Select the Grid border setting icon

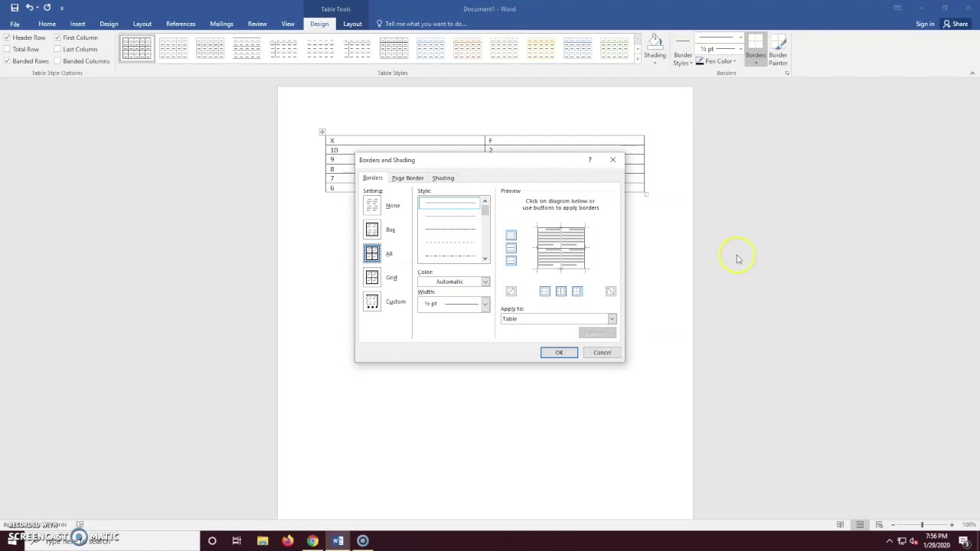[x=371, y=277]
